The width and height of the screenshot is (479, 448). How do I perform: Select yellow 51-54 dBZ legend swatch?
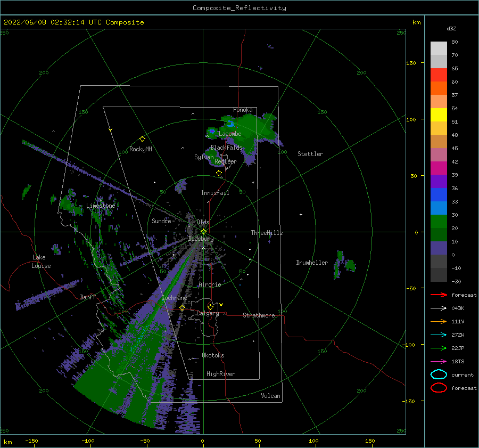click(439, 115)
